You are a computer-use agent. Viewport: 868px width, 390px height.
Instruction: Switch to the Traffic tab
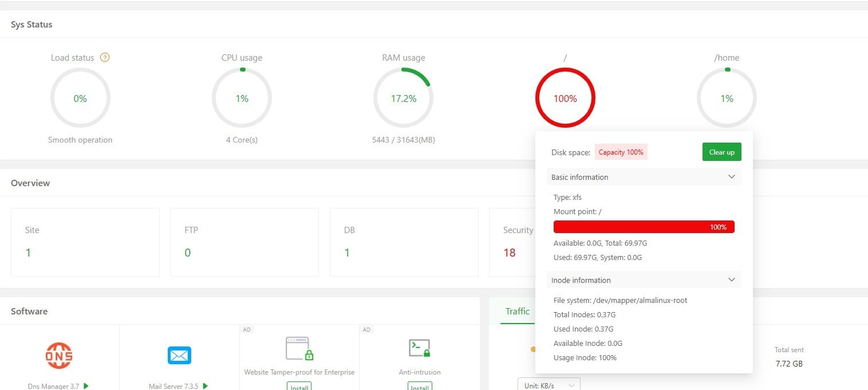pyautogui.click(x=517, y=312)
